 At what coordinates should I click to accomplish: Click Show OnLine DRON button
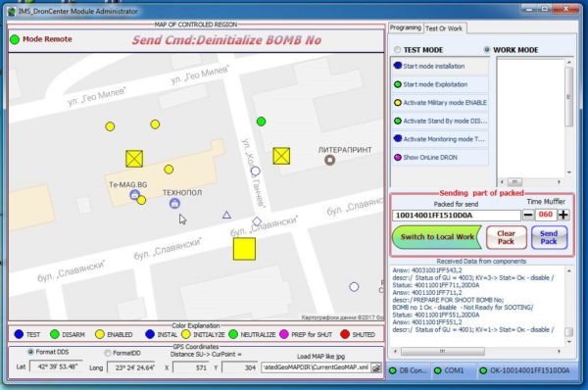440,157
